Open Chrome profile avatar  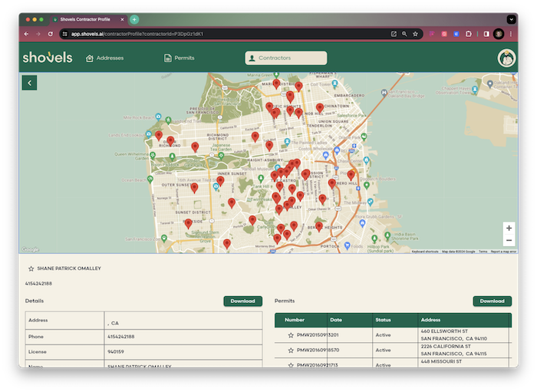point(499,34)
